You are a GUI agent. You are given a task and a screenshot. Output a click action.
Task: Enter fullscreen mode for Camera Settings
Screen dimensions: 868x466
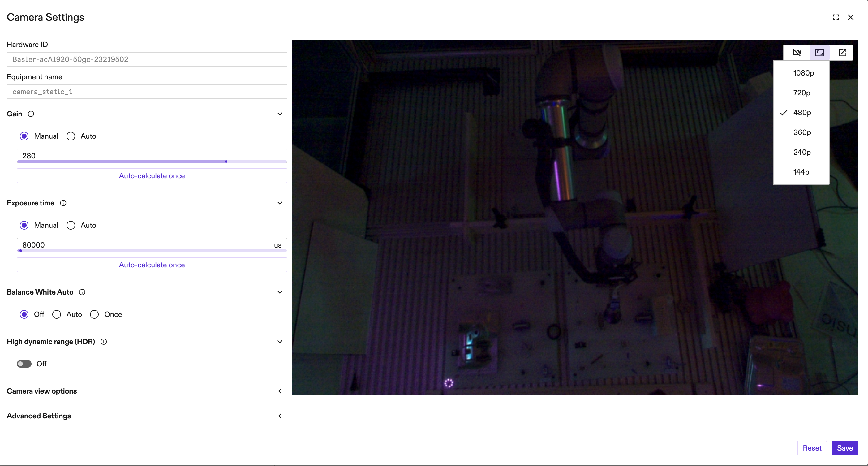pyautogui.click(x=836, y=17)
